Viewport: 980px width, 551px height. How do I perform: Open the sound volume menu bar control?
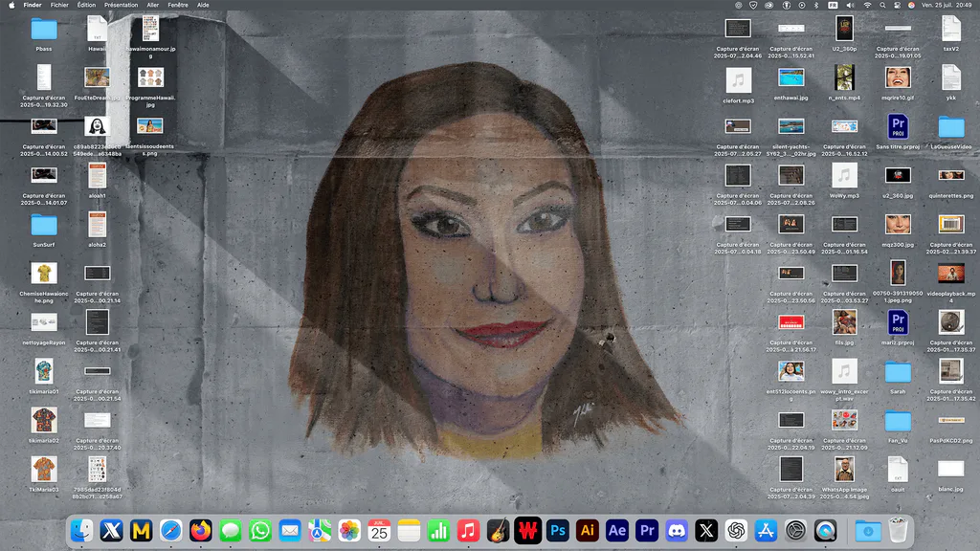point(850,5)
